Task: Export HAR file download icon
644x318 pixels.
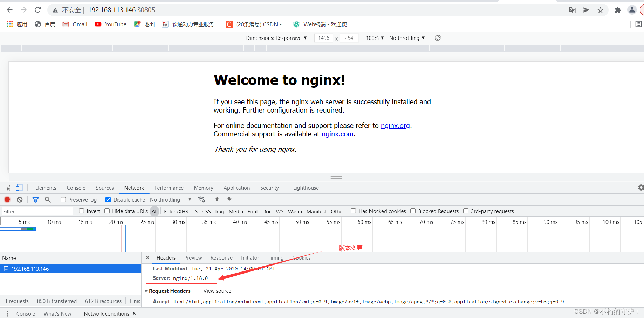Action: 229,199
